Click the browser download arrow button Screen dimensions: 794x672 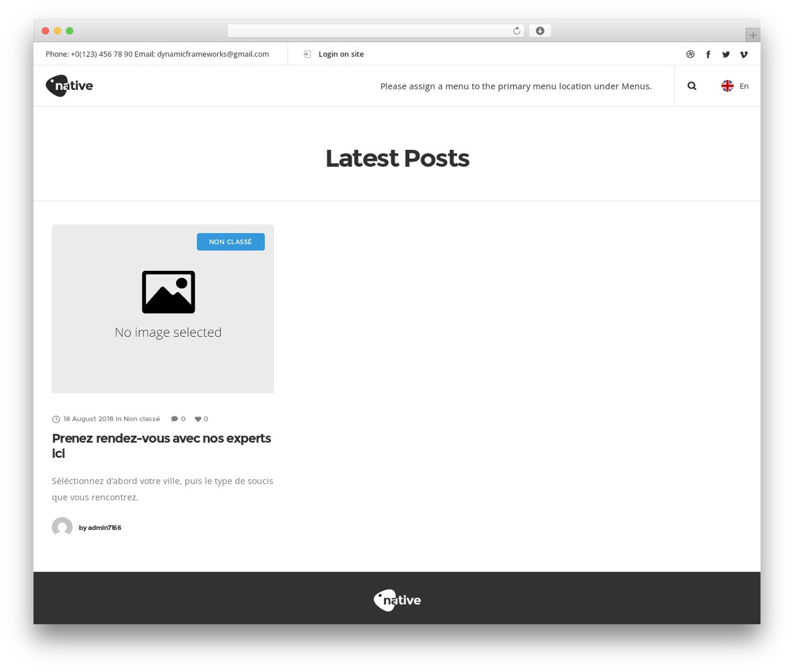pos(540,31)
